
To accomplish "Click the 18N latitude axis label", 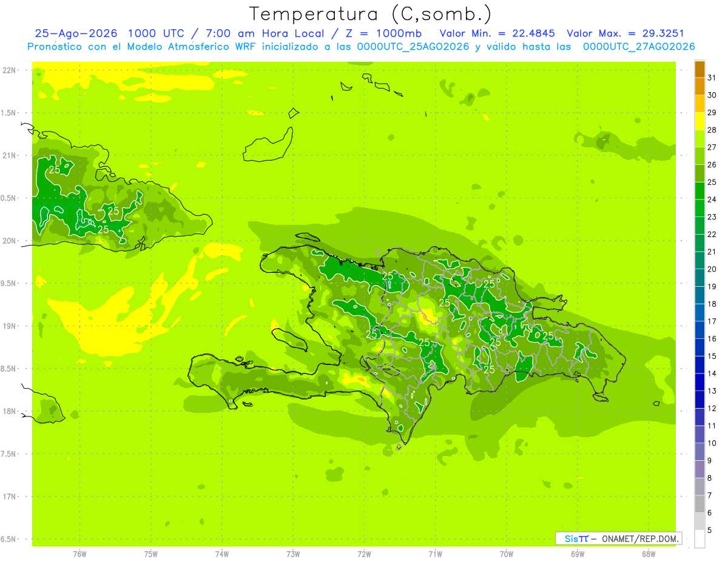I will pos(10,411).
